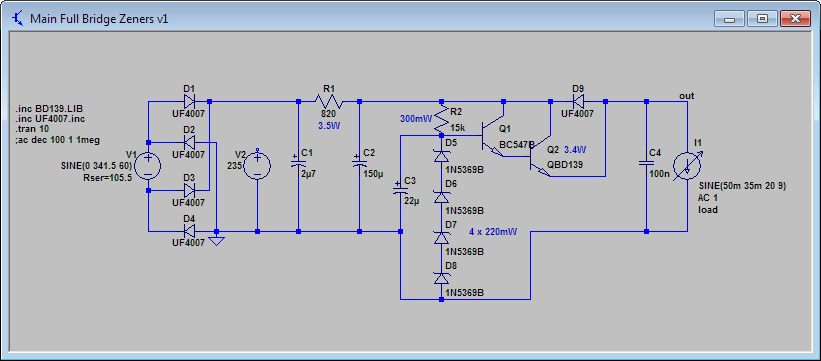The width and height of the screenshot is (821, 361).
Task: Click the ground symbol
Action: tap(216, 240)
